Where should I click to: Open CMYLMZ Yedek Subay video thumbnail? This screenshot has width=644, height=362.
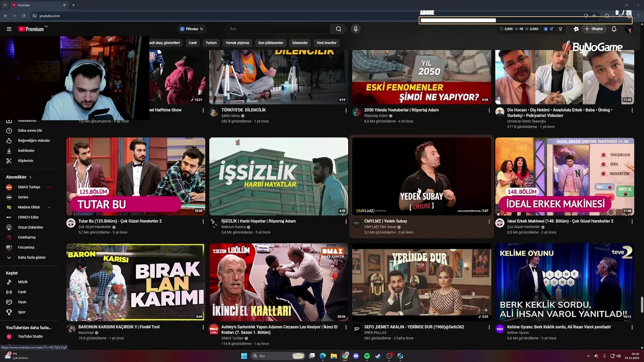tap(422, 176)
